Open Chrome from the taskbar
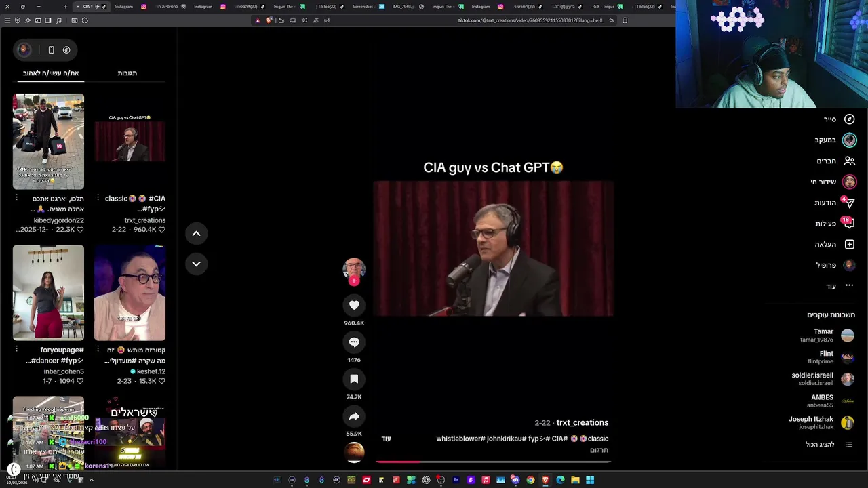Image resolution: width=868 pixels, height=488 pixels. tap(530, 480)
